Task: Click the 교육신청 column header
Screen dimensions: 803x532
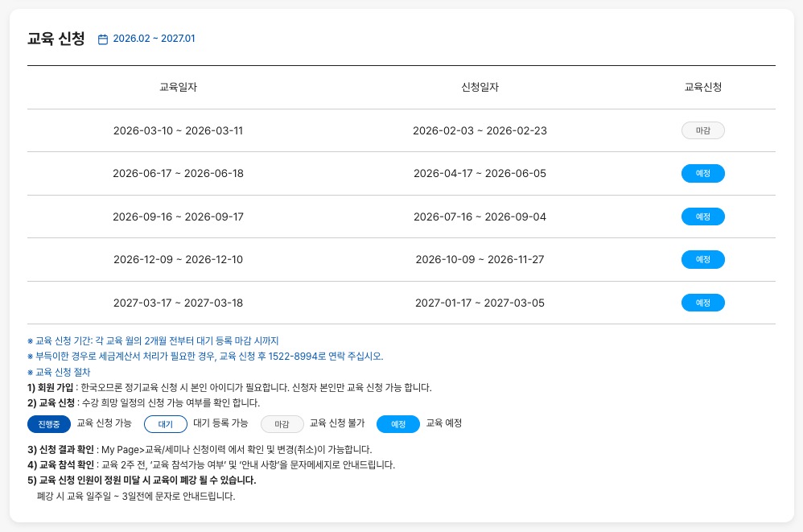Action: (702, 87)
